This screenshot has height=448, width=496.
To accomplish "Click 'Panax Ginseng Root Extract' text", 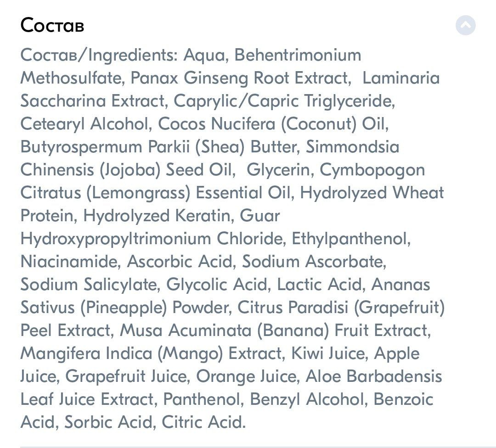I will [x=241, y=78].
